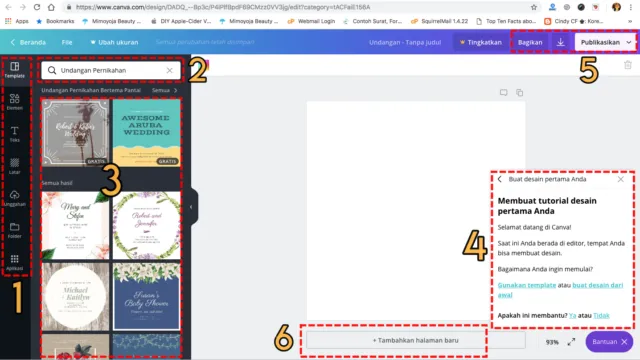Click the Bagikan share button
Image resolution: width=640 pixels, height=360 pixels.
pyautogui.click(x=530, y=42)
